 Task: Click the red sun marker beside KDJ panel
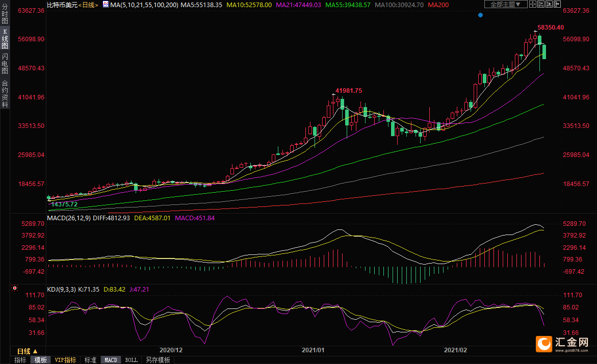coord(15,288)
